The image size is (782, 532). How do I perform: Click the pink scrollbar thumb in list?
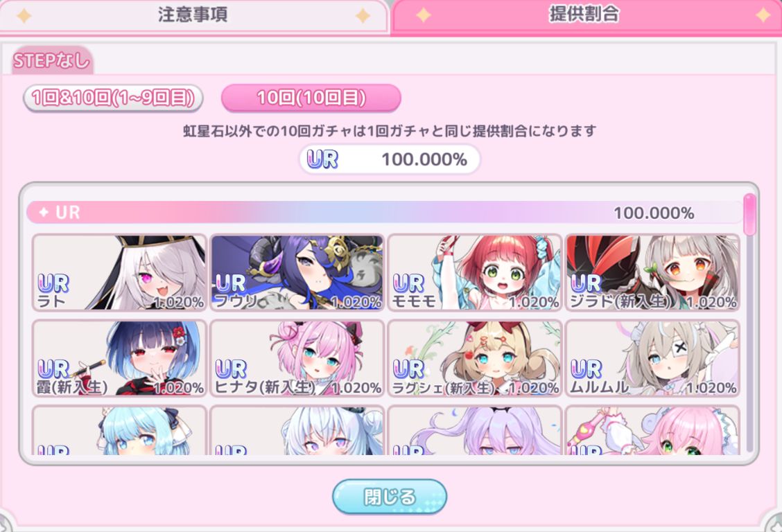749,215
